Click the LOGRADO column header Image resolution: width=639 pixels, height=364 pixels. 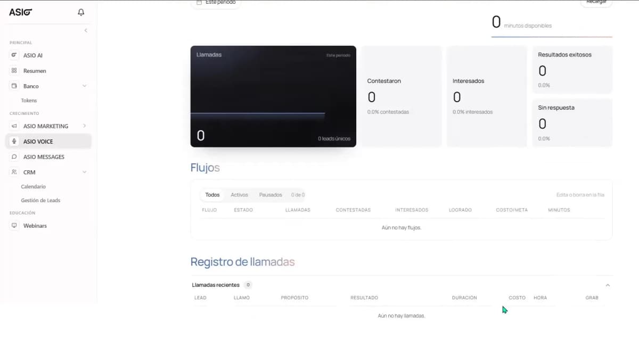tap(460, 210)
